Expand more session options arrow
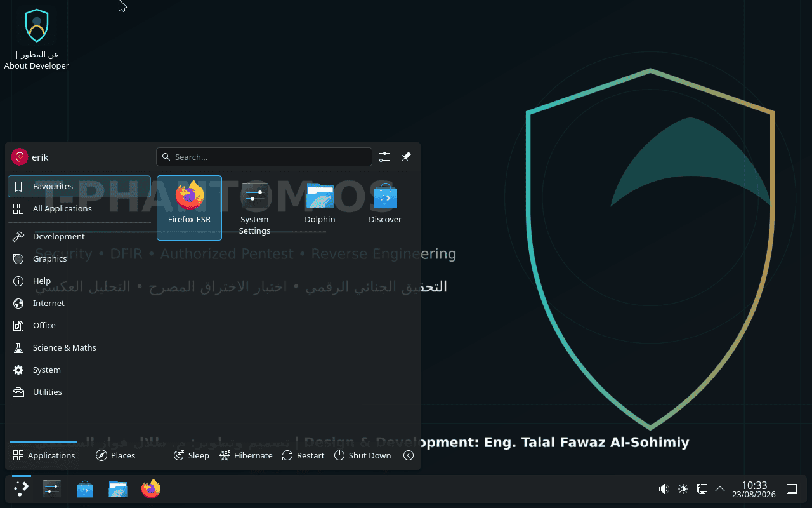 pyautogui.click(x=409, y=455)
